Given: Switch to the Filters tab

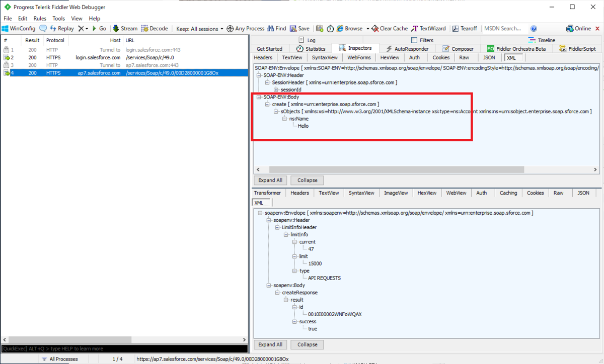Looking at the screenshot, I should point(422,40).
